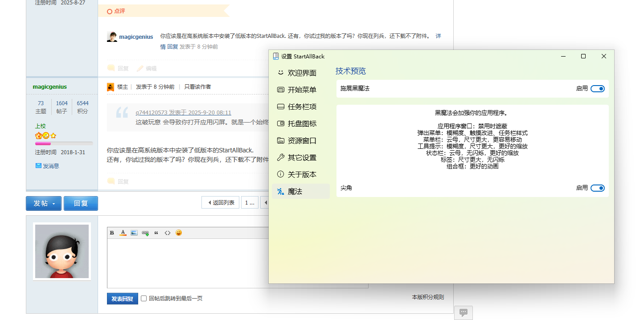Toggle bold in the reply editor

coord(112,233)
